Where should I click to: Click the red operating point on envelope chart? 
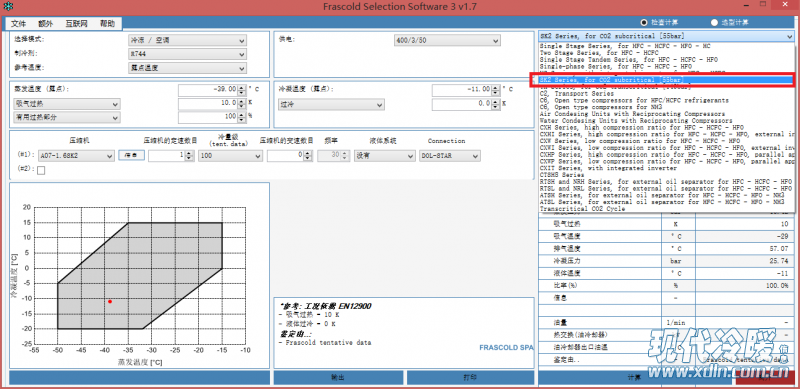pyautogui.click(x=110, y=302)
